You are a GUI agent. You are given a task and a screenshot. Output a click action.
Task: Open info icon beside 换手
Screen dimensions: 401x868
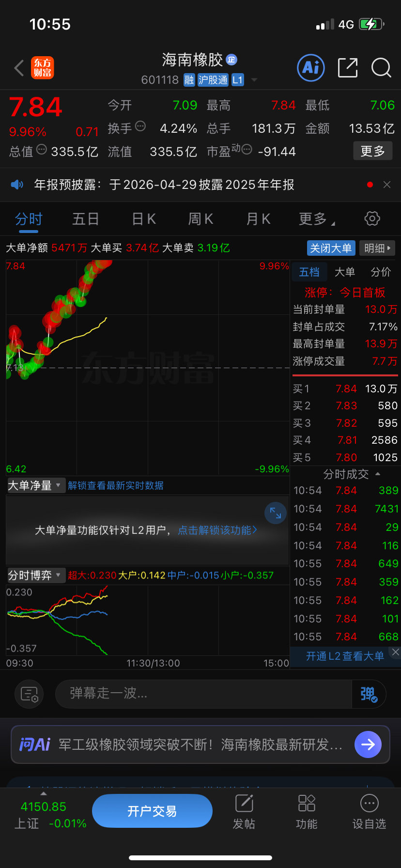(x=140, y=126)
